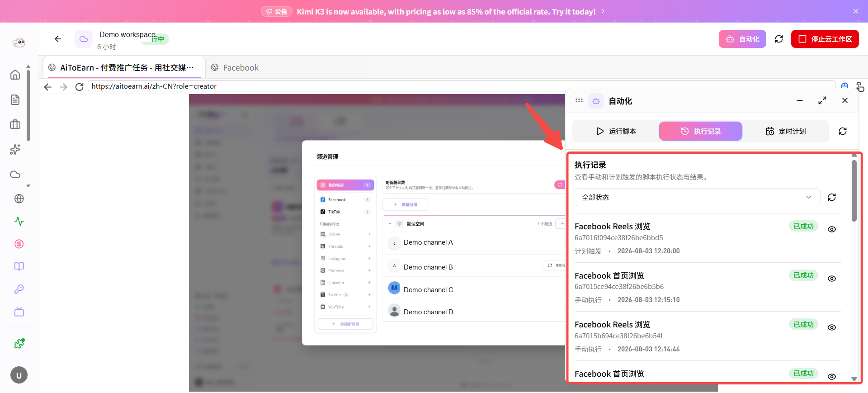Open Demo channel A row

point(475,243)
